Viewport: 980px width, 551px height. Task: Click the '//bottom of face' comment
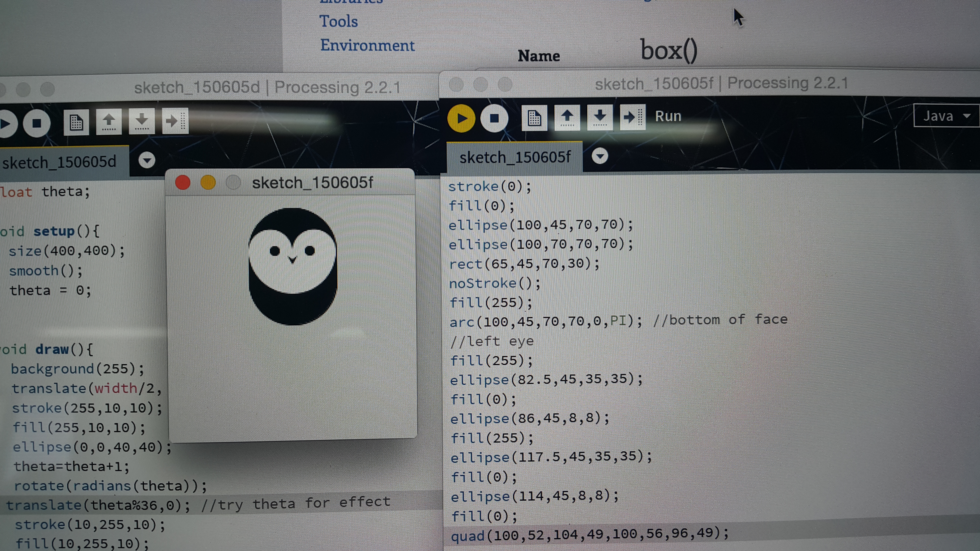tap(720, 319)
